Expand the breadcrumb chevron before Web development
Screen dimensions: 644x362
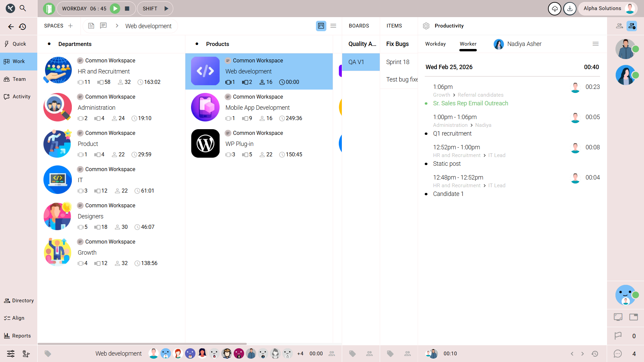[117, 26]
